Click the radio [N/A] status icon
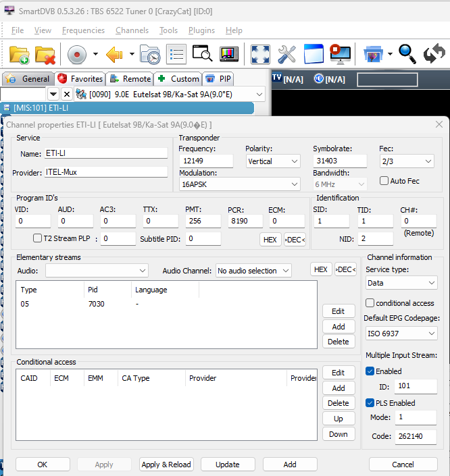The image size is (450, 476). [329, 79]
